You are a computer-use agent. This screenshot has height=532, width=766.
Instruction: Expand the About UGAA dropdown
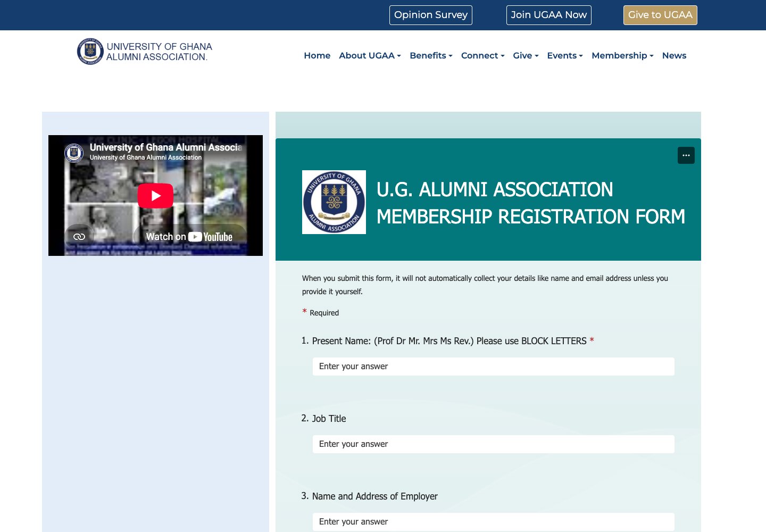[370, 55]
